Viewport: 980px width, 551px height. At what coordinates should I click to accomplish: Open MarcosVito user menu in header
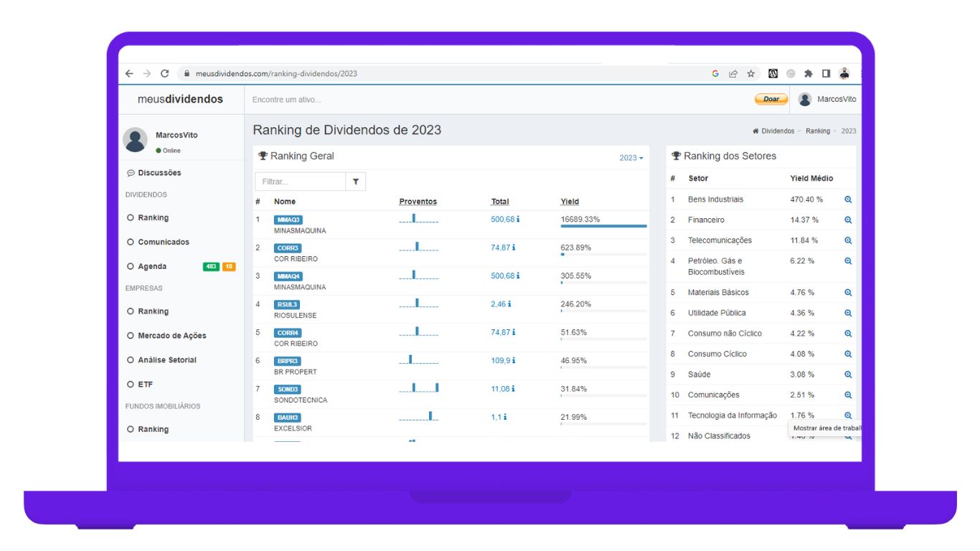coord(827,100)
